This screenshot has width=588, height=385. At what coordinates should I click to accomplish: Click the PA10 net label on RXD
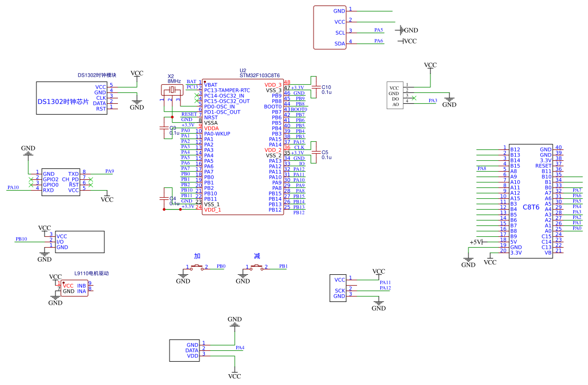13,187
